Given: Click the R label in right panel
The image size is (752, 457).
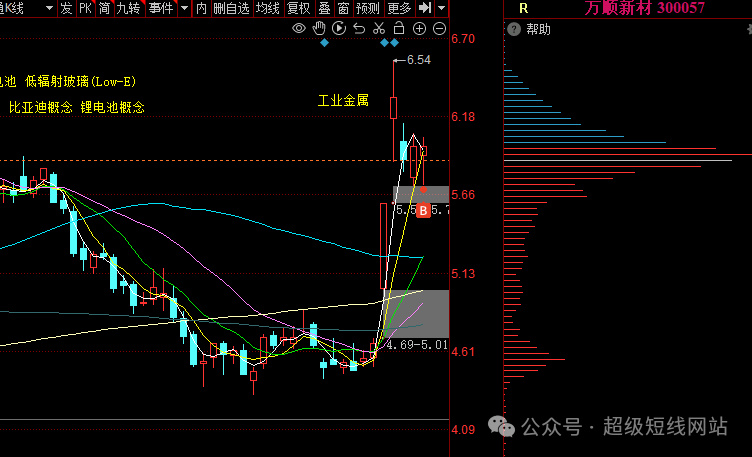Looking at the screenshot, I should [524, 8].
